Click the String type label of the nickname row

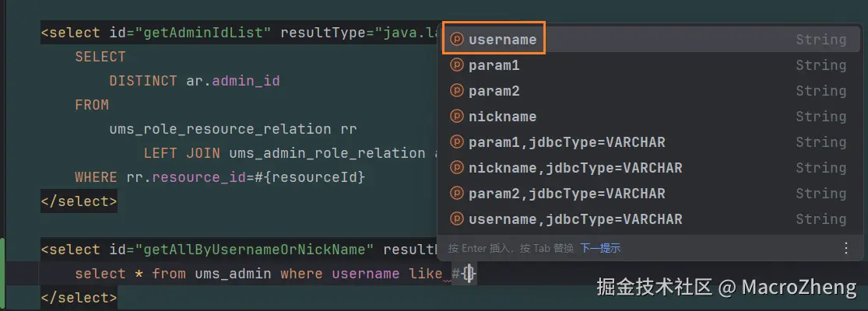[x=821, y=117]
